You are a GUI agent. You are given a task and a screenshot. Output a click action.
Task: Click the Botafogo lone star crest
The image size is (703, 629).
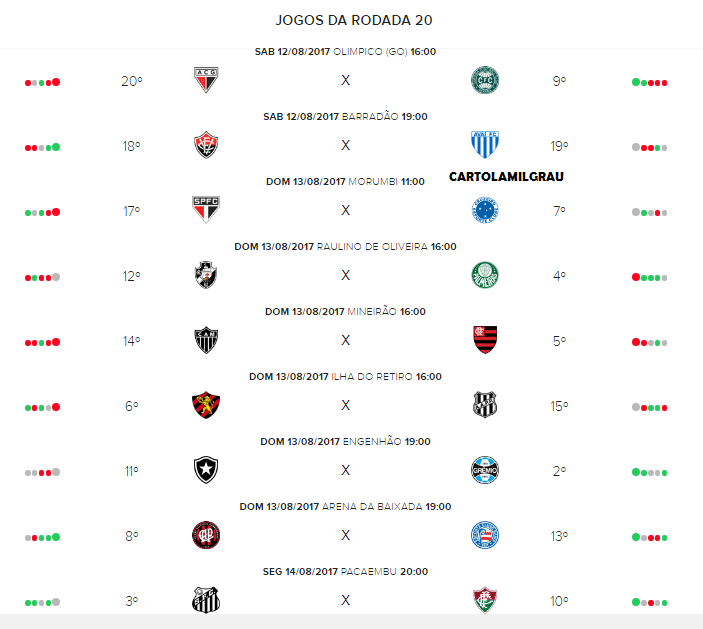pos(206,470)
